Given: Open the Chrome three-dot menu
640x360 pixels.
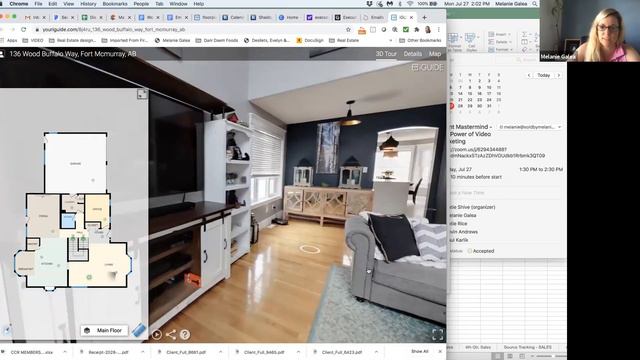Looking at the screenshot, I should point(439,30).
